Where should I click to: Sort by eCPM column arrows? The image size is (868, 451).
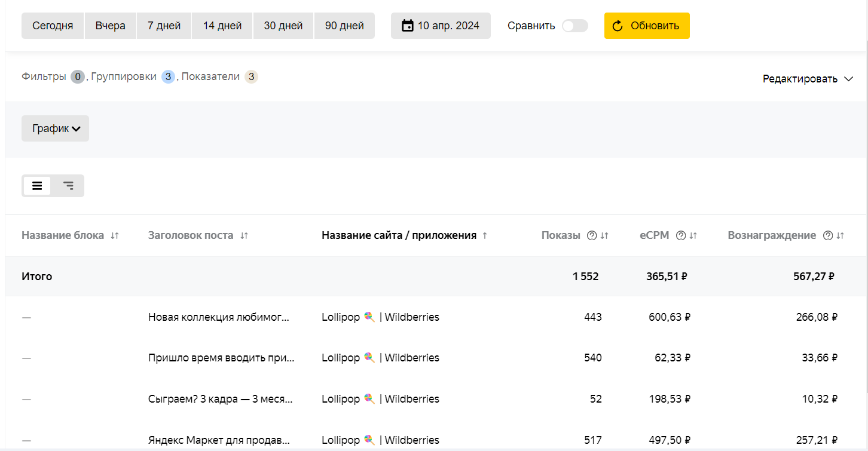[x=693, y=235]
